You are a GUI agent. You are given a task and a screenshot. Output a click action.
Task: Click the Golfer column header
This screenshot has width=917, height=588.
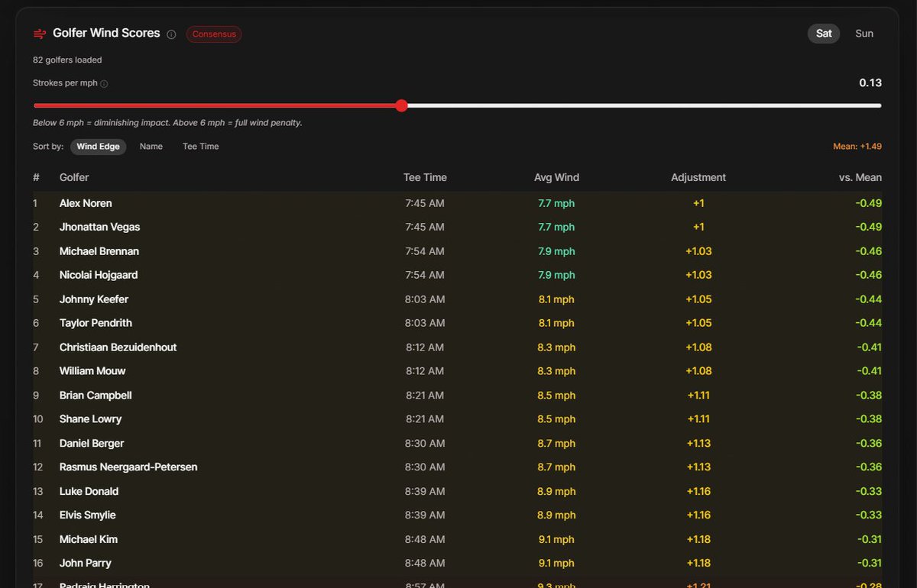74,177
